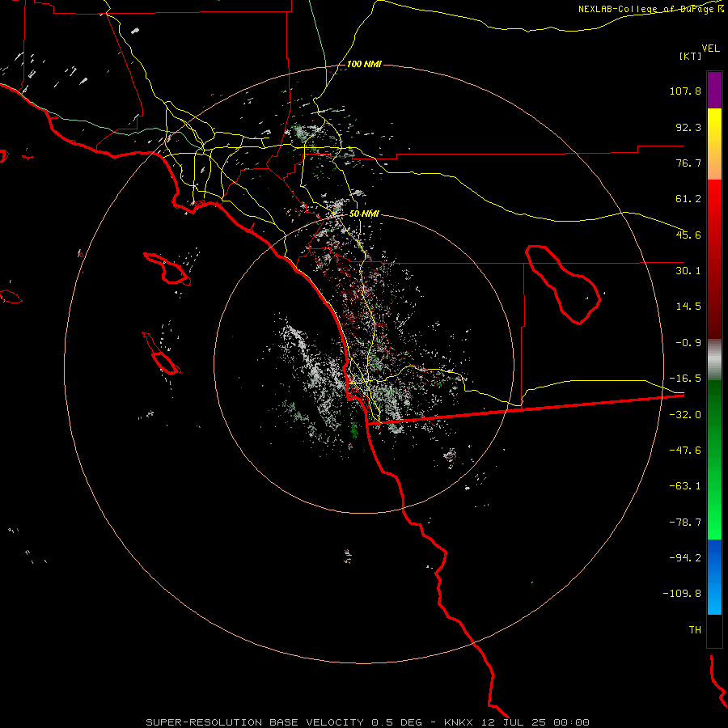The width and height of the screenshot is (728, 728).
Task: Click the 30.1 velocity scale label
Action: coord(688,271)
